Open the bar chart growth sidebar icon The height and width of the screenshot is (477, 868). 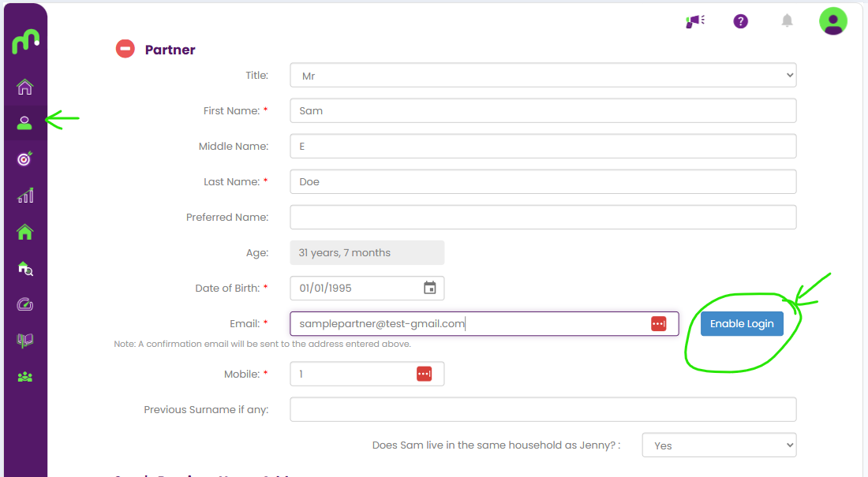(25, 195)
